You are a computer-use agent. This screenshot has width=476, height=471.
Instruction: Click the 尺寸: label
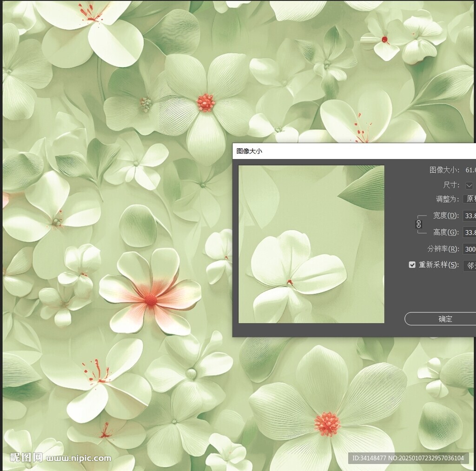coord(451,185)
